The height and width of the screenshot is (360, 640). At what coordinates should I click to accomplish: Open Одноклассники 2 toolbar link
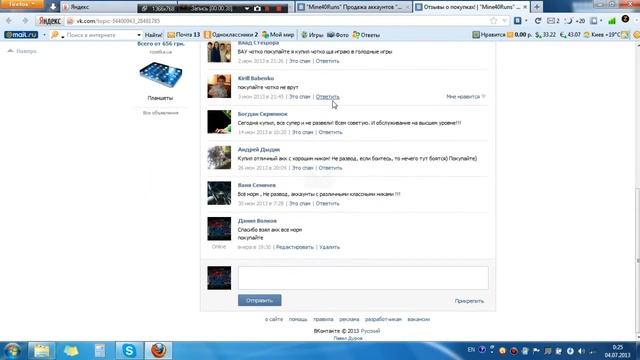[x=231, y=35]
